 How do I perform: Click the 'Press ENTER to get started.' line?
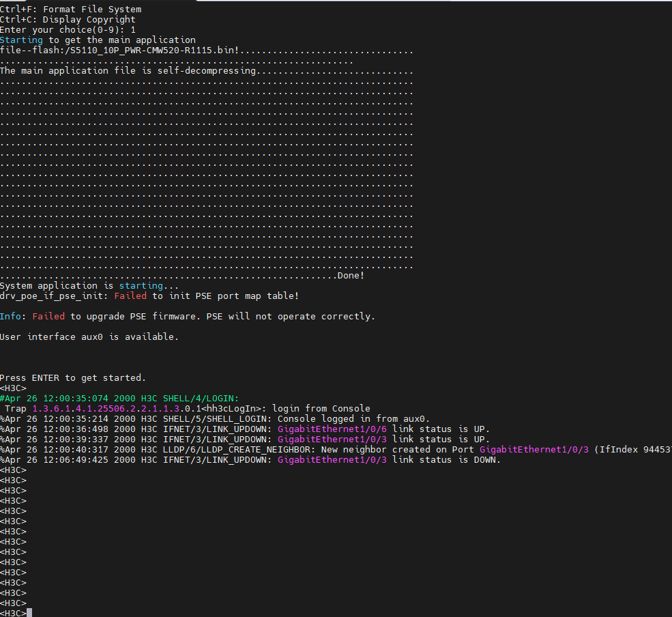click(72, 378)
